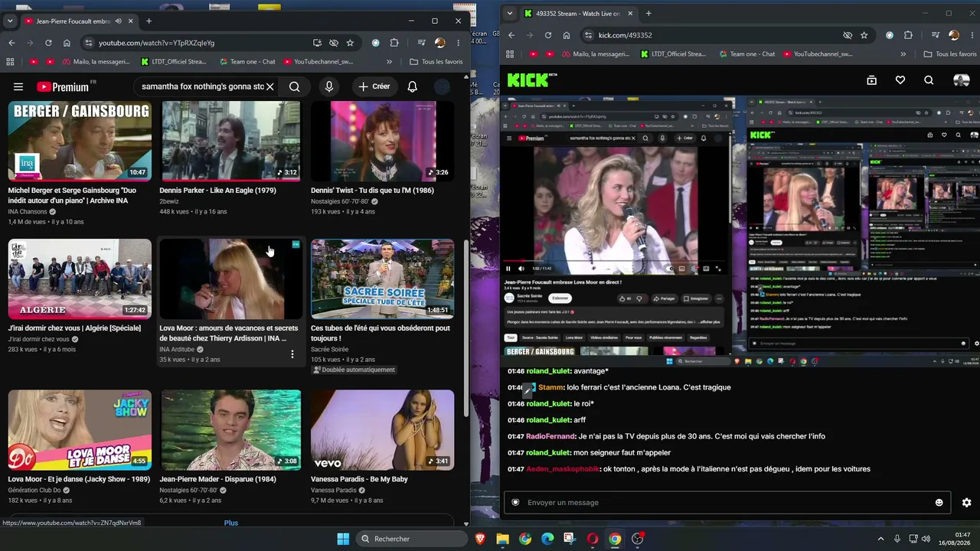Open Berger / Gainsbourg video thumbnail
Viewport: 980px width, 551px height.
(80, 141)
